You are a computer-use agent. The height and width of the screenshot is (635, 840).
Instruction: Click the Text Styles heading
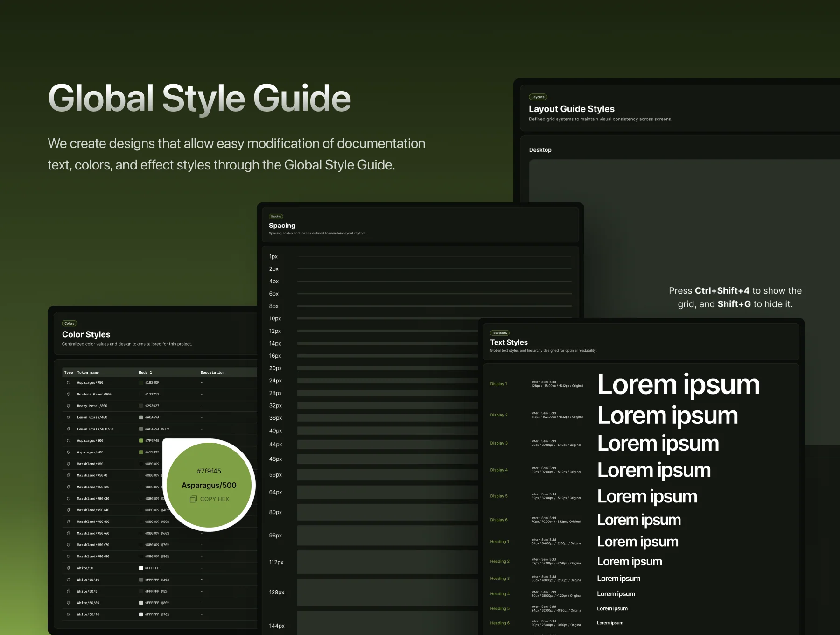[509, 342]
